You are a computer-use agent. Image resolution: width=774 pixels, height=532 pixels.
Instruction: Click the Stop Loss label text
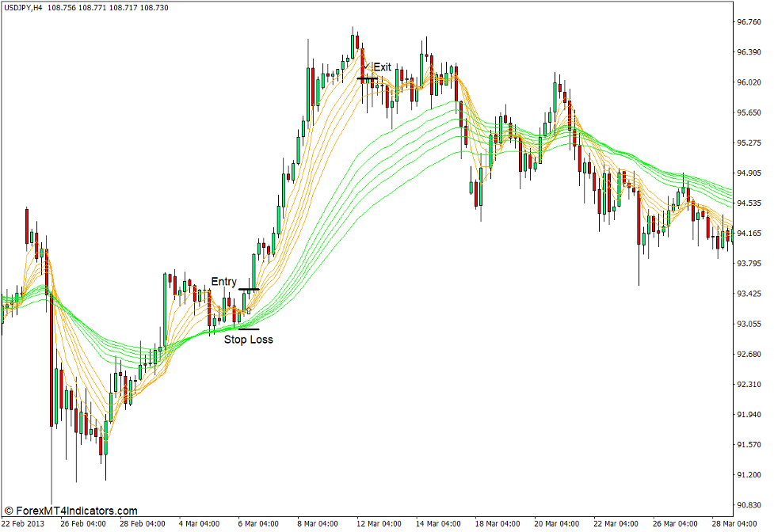click(x=249, y=339)
